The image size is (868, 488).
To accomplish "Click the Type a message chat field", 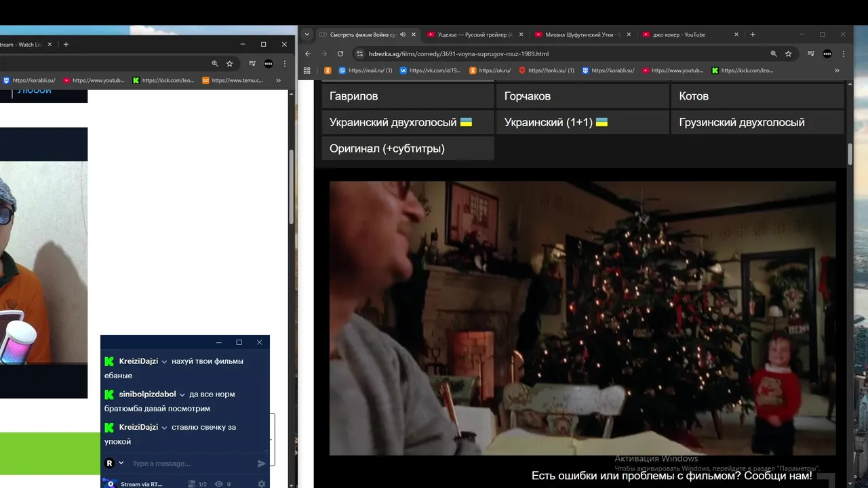I will pos(191,464).
